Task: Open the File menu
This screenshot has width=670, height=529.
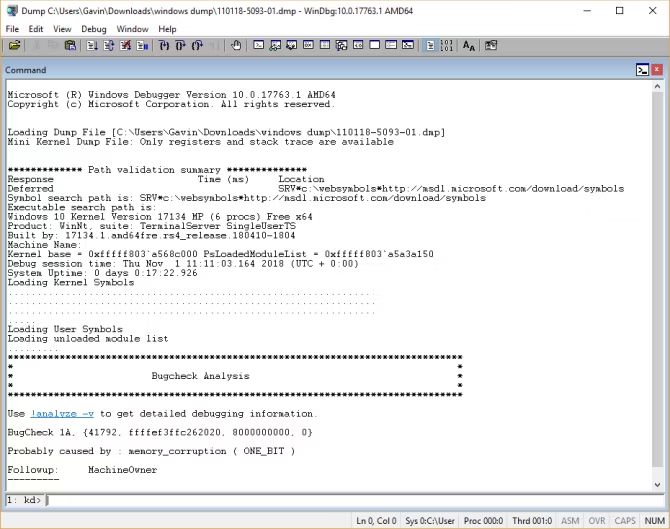Action: point(12,29)
